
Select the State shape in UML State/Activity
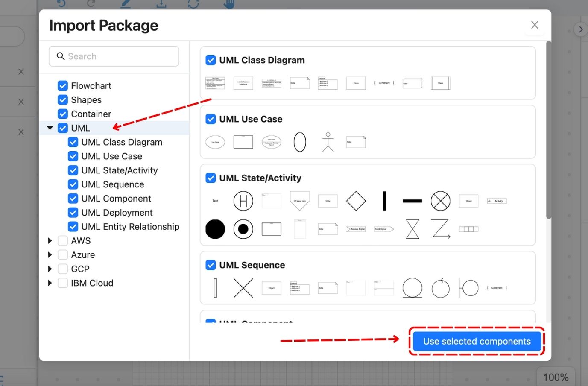(328, 201)
